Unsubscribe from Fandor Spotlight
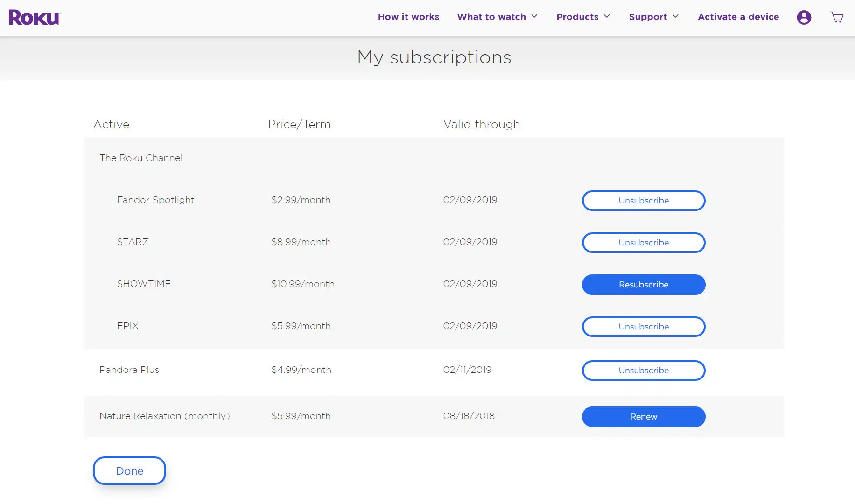The height and width of the screenshot is (504, 855). [643, 201]
